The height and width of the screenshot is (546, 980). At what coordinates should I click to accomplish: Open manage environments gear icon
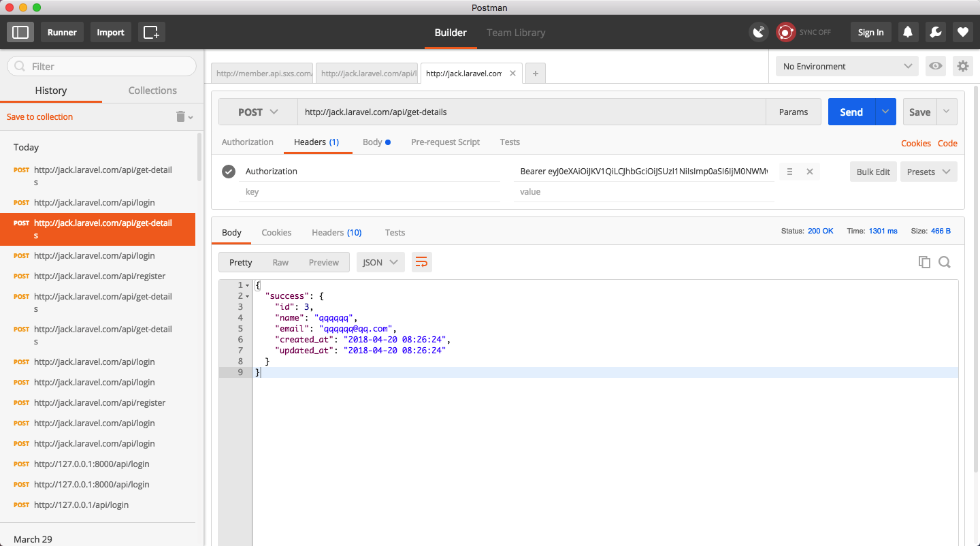point(962,66)
